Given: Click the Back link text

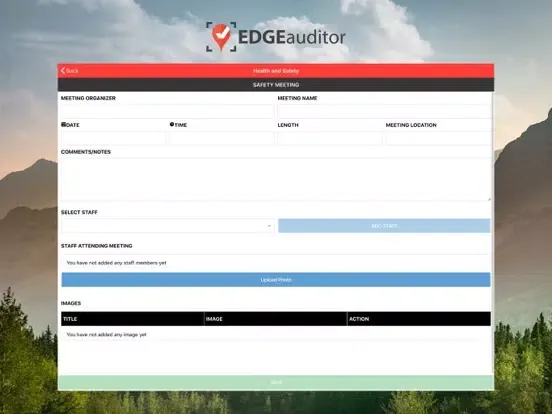Looking at the screenshot, I should point(72,71).
